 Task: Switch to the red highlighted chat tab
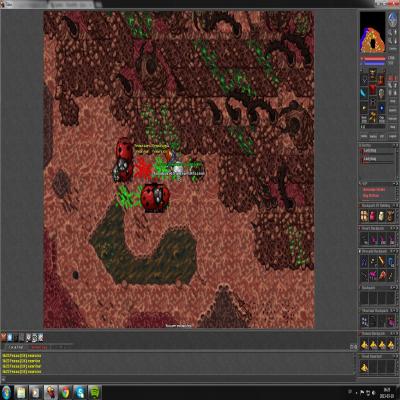pos(39,347)
